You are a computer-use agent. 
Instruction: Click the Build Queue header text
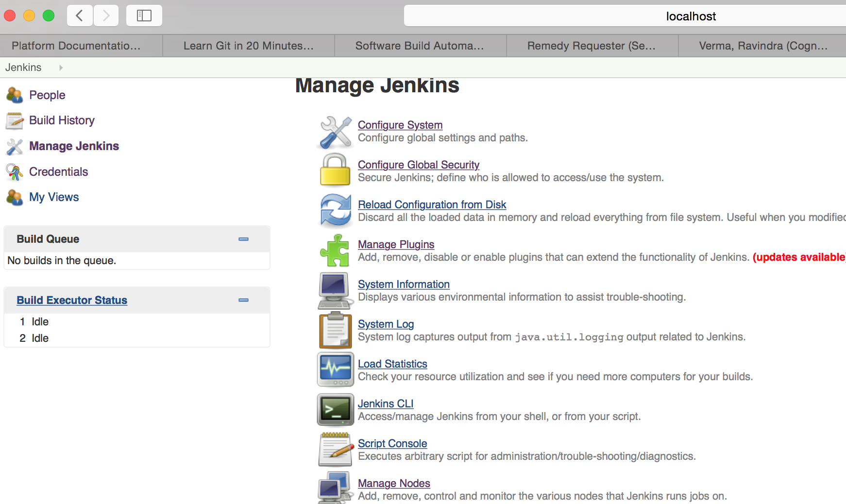pyautogui.click(x=48, y=239)
